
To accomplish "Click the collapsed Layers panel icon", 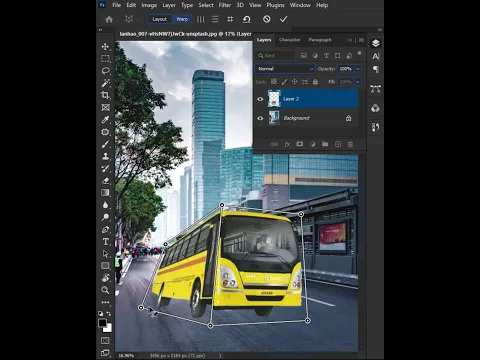I will [x=376, y=43].
